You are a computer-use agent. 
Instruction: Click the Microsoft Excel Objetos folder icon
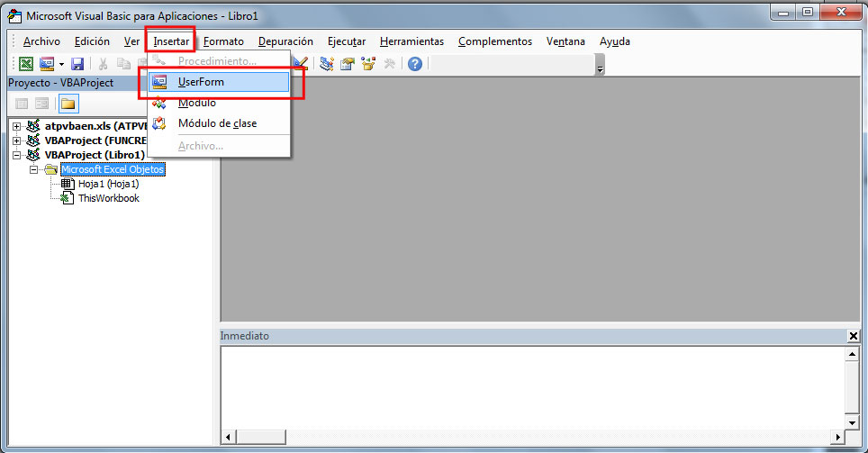tap(51, 169)
